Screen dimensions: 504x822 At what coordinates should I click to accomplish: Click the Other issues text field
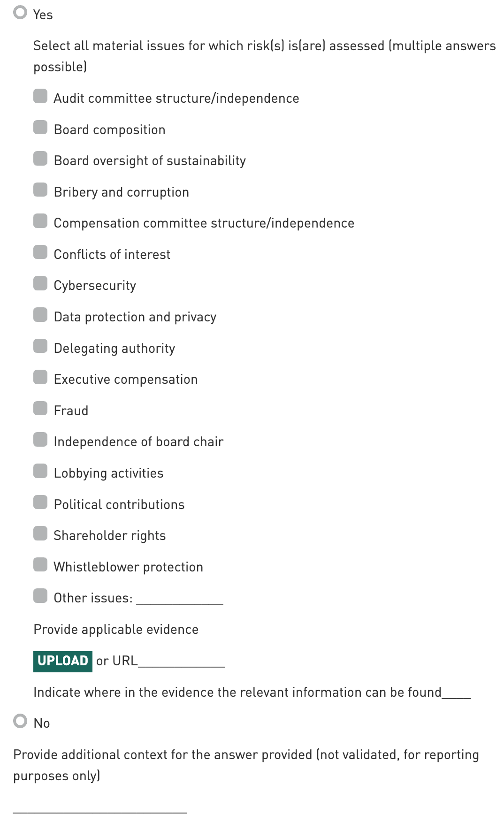[x=180, y=598]
